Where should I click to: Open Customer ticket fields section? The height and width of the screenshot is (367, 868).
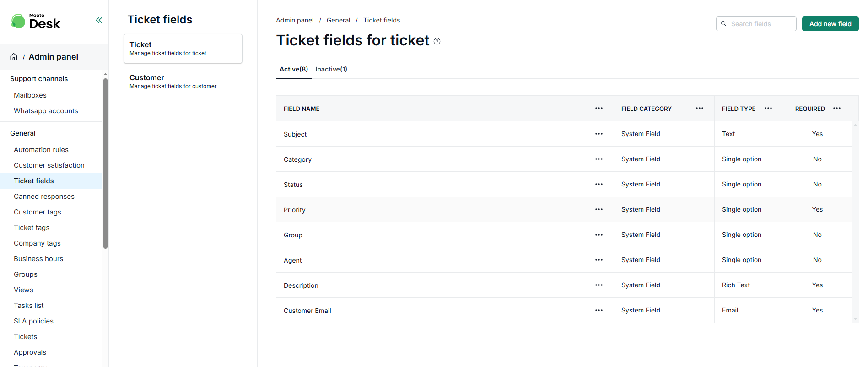tap(183, 82)
